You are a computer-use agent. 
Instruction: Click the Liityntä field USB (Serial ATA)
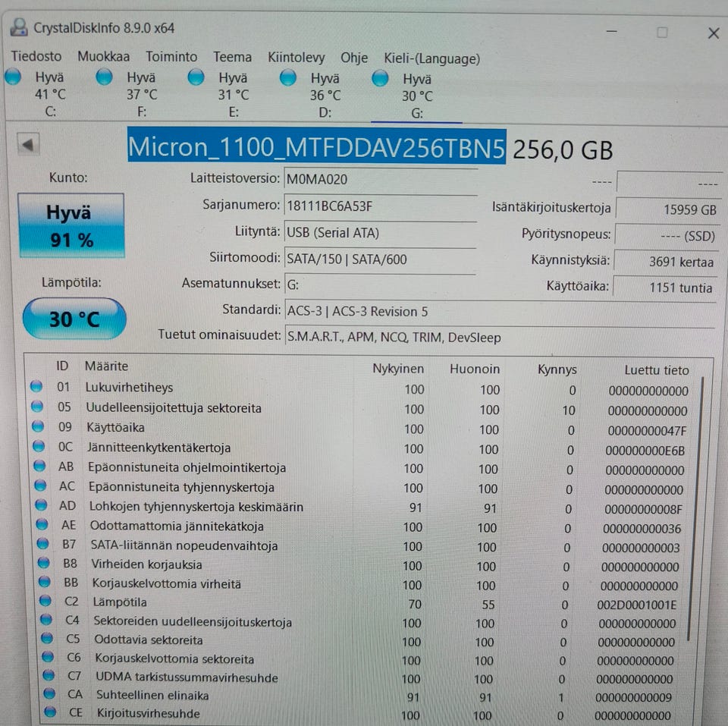[381, 232]
